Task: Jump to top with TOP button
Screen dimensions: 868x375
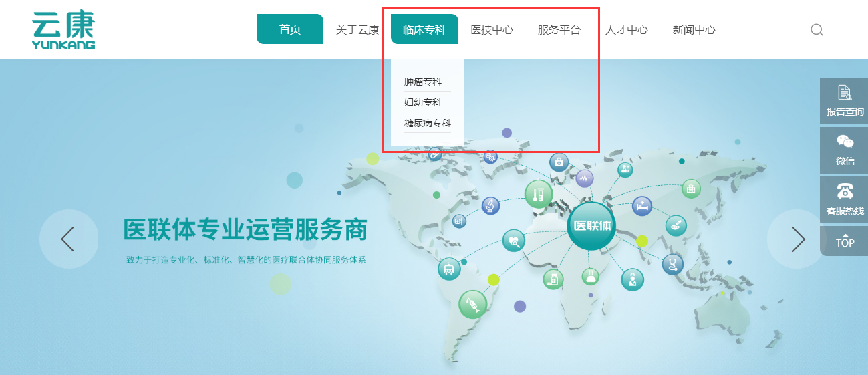Action: 845,241
